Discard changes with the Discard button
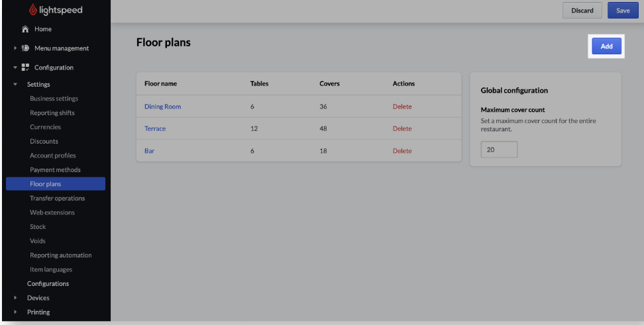This screenshot has height=325, width=644. [582, 11]
